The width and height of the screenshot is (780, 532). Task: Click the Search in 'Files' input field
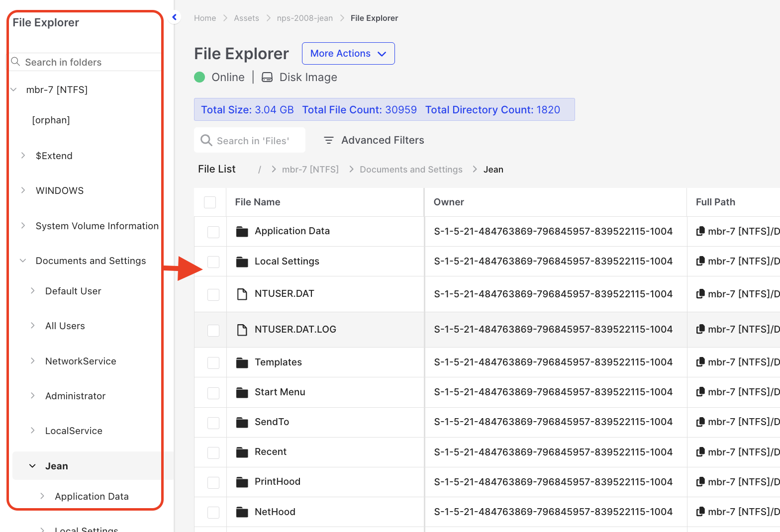(x=253, y=141)
